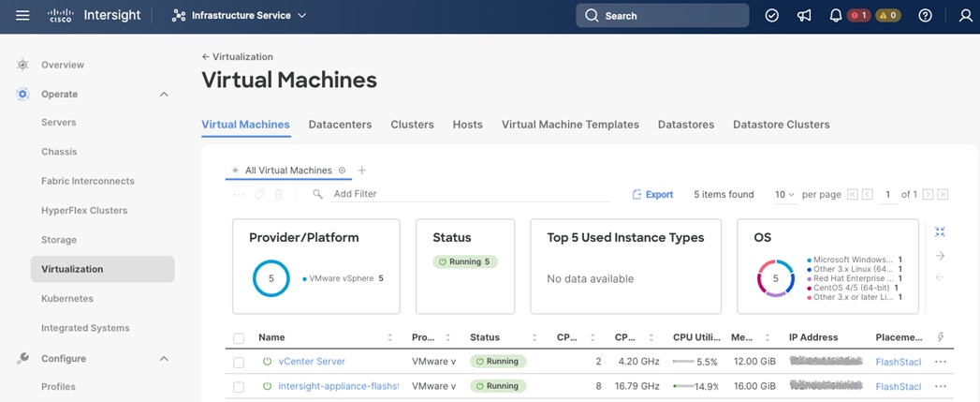Image resolution: width=980 pixels, height=402 pixels.
Task: Click the Overview sidebar icon
Action: (x=22, y=65)
